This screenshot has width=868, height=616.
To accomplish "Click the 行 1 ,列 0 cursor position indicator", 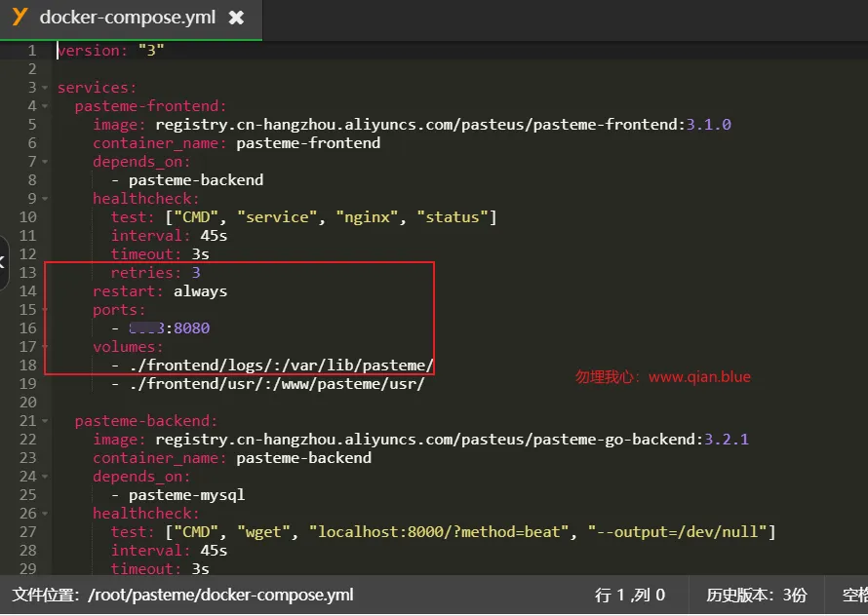I will (630, 596).
